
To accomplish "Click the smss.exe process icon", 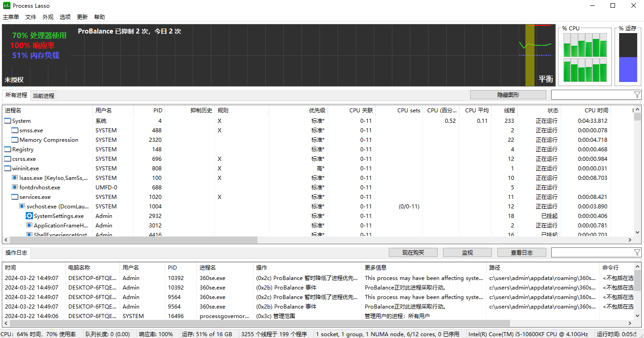I will click(15, 130).
